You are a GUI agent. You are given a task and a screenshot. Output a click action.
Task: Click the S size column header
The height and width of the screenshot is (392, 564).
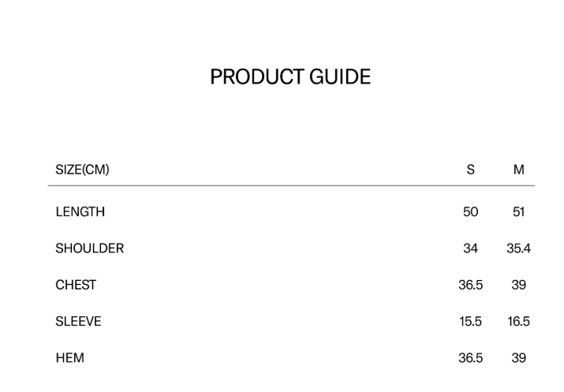[471, 170]
